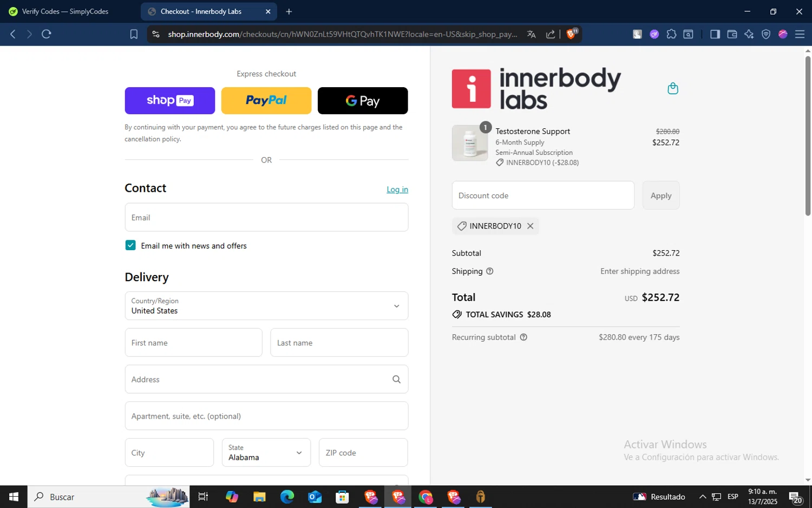Click the share page icon

click(551, 34)
